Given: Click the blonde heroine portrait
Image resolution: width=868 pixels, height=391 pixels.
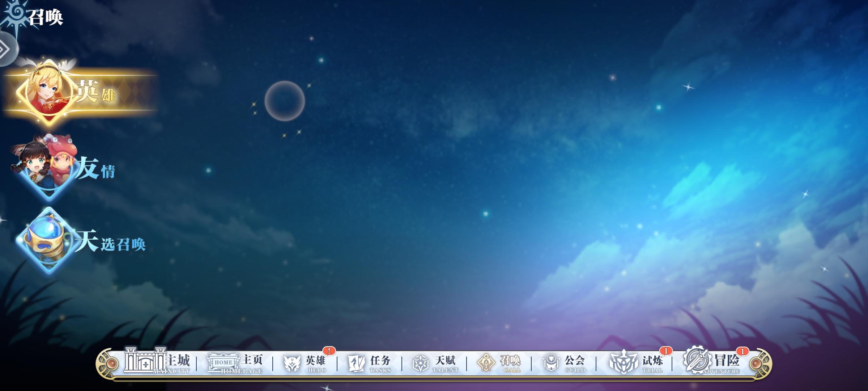Looking at the screenshot, I should [48, 91].
